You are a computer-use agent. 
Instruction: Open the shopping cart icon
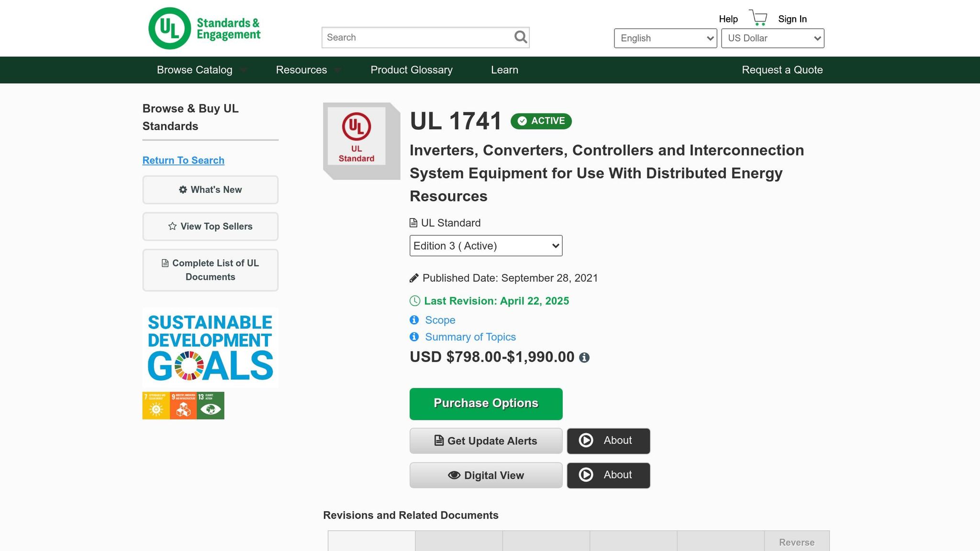(x=758, y=18)
